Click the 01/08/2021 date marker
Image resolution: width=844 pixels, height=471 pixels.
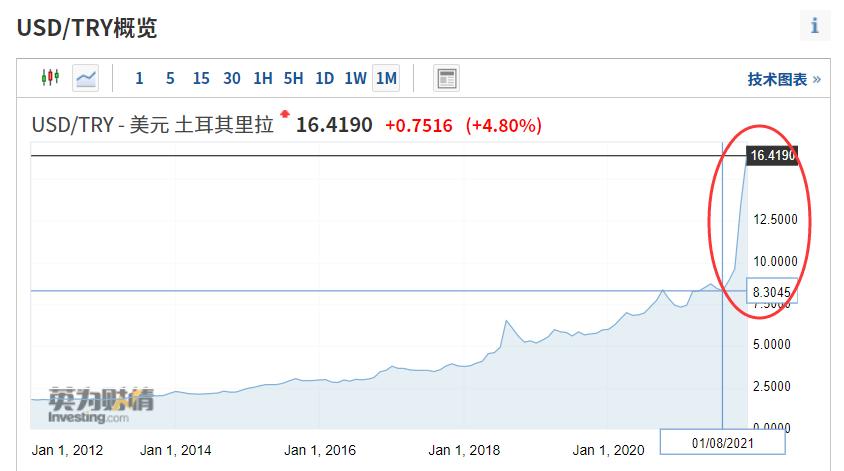[x=722, y=441]
